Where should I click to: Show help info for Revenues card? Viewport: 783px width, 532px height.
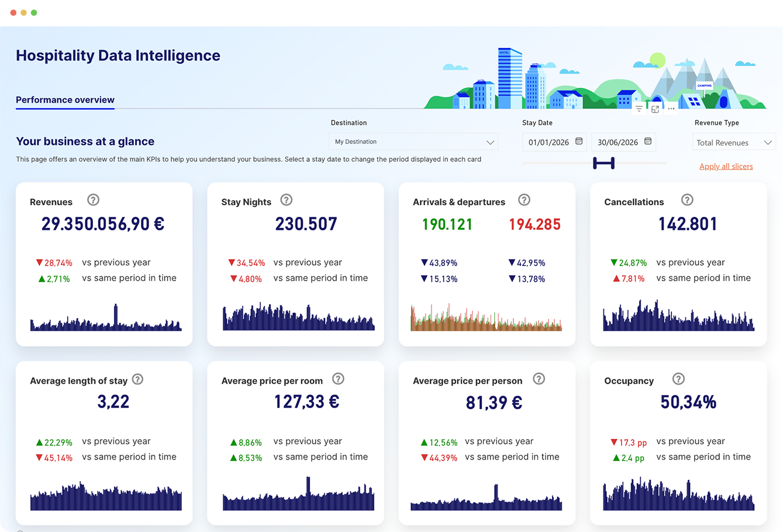click(93, 200)
